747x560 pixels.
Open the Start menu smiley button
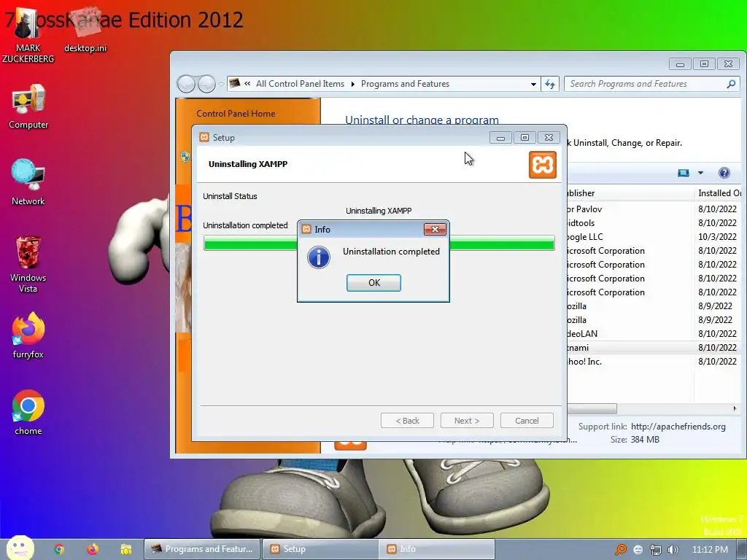20,548
